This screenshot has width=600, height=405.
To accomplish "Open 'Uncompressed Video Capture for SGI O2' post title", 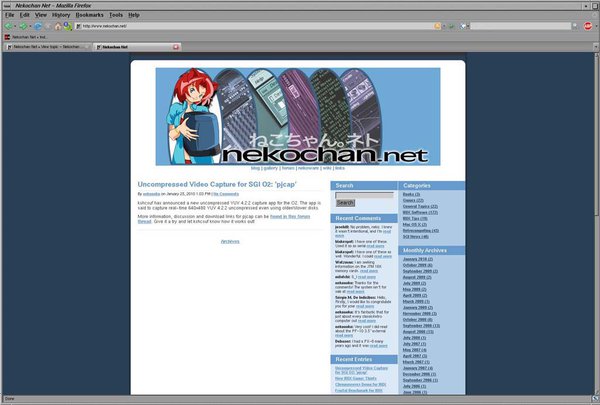I will [217, 184].
